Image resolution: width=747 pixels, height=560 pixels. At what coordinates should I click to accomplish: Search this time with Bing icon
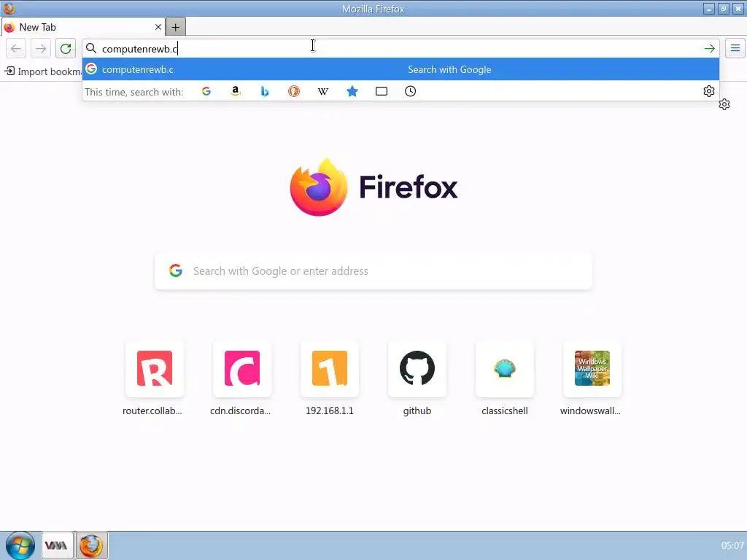(x=265, y=91)
